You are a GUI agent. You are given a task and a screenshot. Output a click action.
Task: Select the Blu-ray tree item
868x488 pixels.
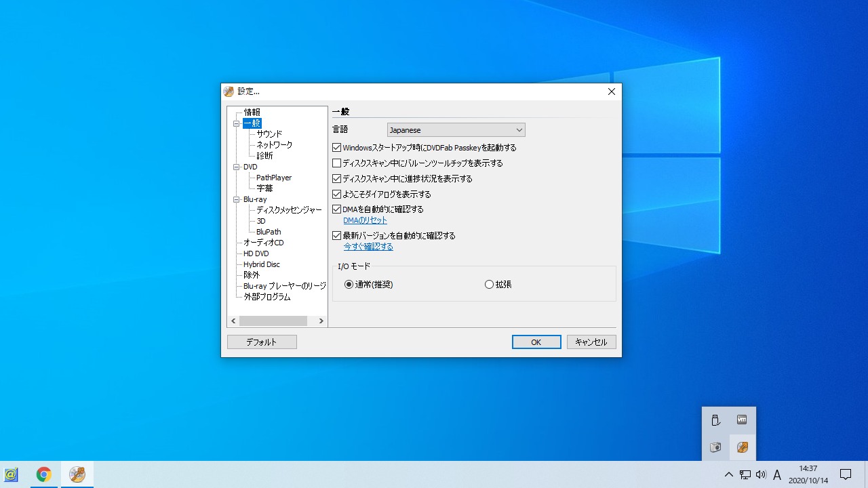click(255, 199)
